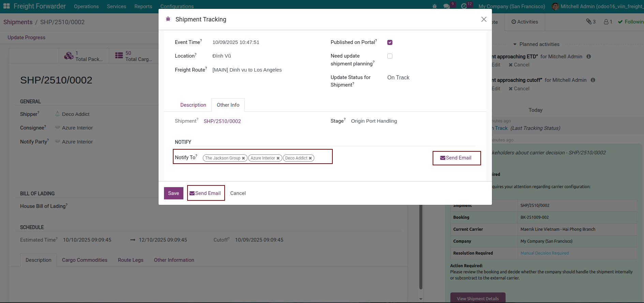Enable Need update shipment planning checkbox

(x=390, y=56)
